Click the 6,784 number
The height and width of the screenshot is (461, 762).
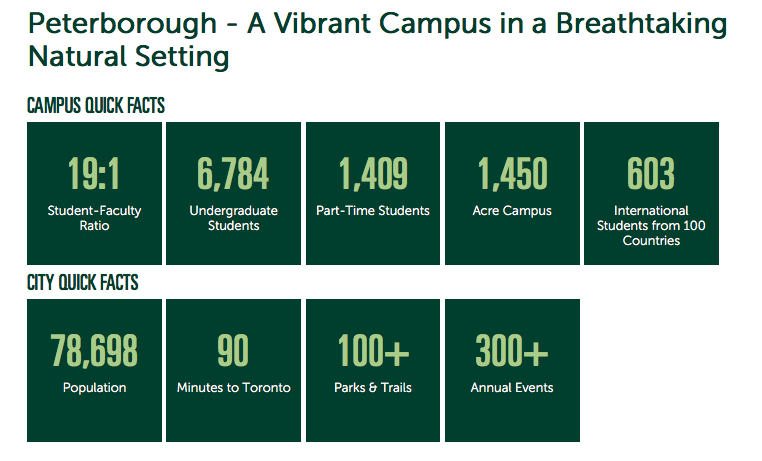point(233,174)
